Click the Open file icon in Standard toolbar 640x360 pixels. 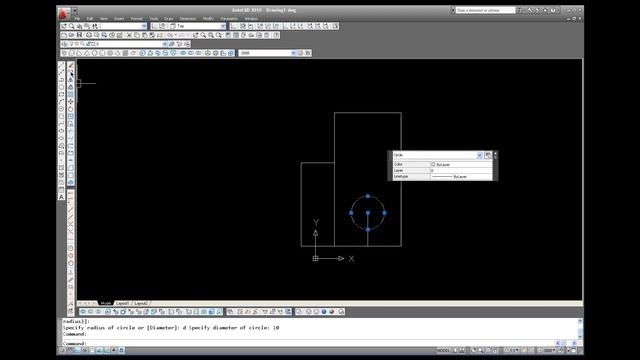[71, 35]
